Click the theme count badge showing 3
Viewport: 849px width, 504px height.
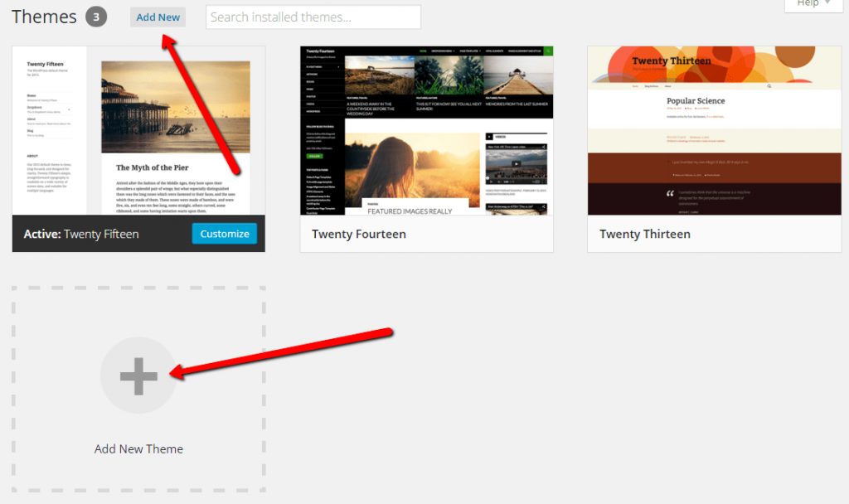(x=96, y=17)
